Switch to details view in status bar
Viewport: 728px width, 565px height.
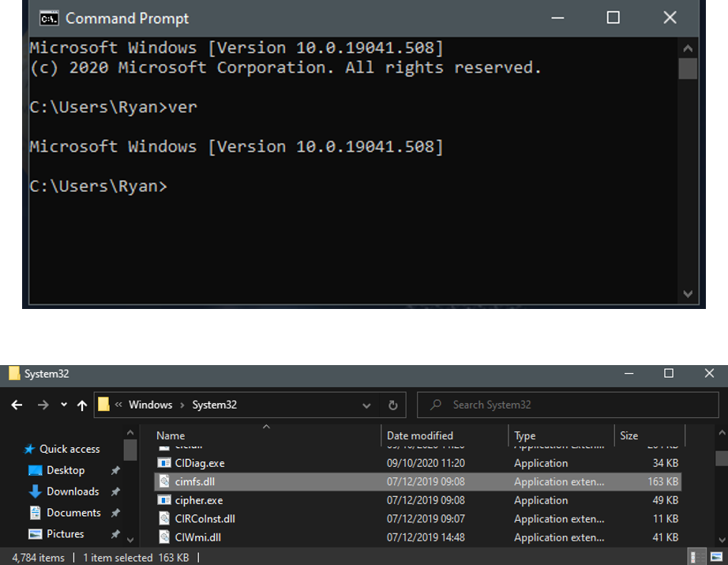(x=696, y=556)
